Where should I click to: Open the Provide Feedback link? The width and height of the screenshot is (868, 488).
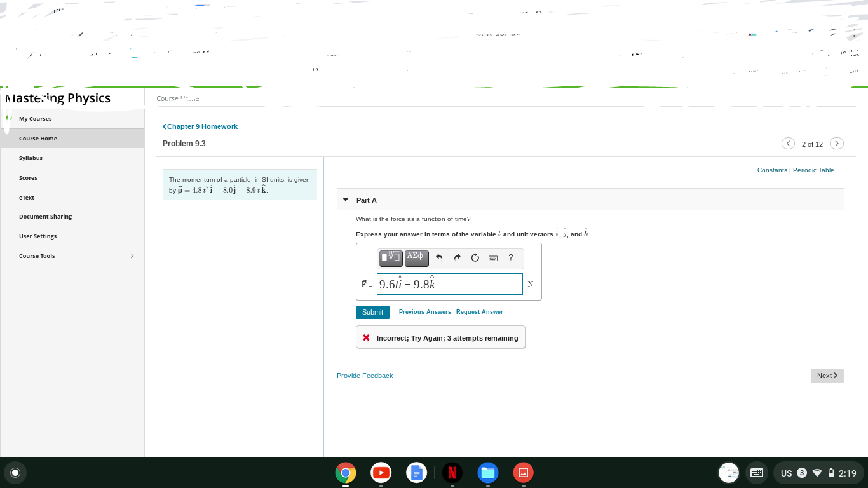point(365,376)
